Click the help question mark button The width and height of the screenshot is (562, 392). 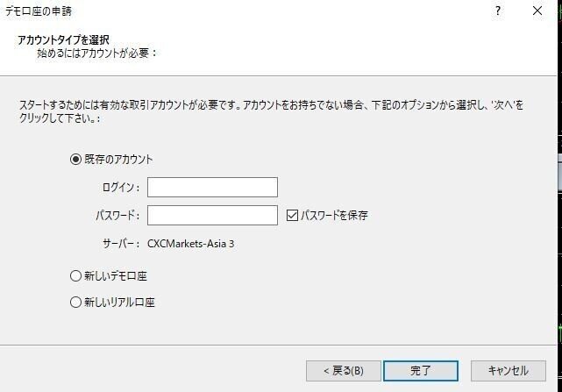pos(498,11)
